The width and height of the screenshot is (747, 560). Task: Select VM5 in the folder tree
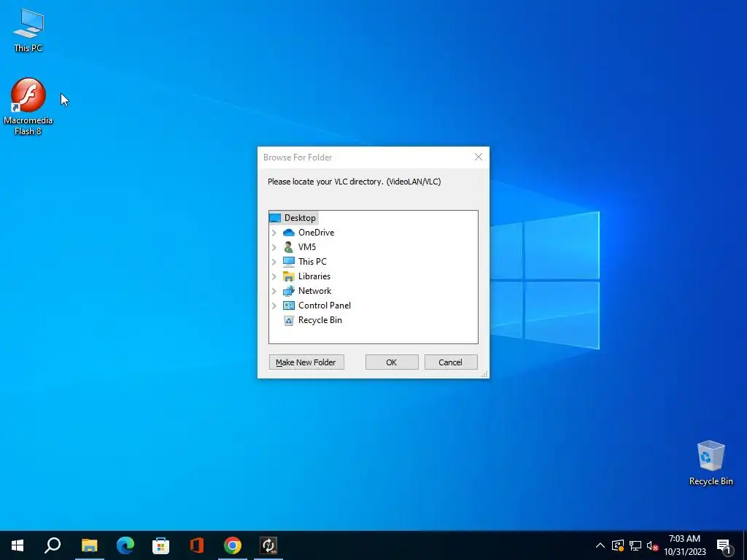[x=307, y=247]
